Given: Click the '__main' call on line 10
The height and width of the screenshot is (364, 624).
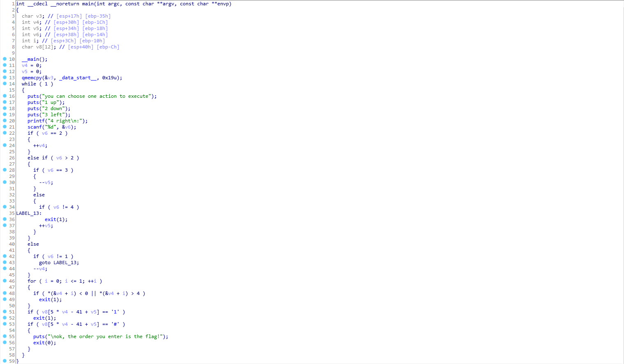Looking at the screenshot, I should tap(30, 59).
